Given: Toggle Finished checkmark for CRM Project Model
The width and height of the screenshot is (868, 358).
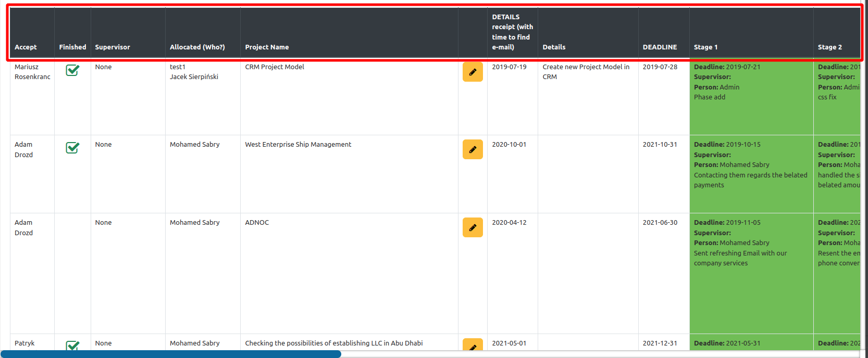Looking at the screenshot, I should click(72, 70).
